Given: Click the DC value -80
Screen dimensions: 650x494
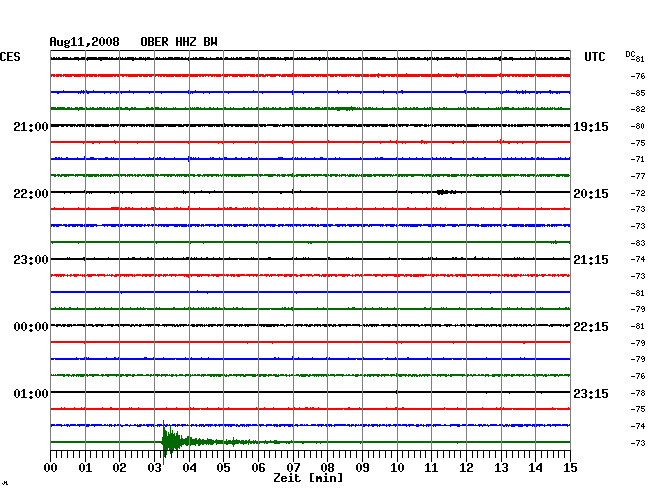Looking at the screenshot, I should 638,126.
